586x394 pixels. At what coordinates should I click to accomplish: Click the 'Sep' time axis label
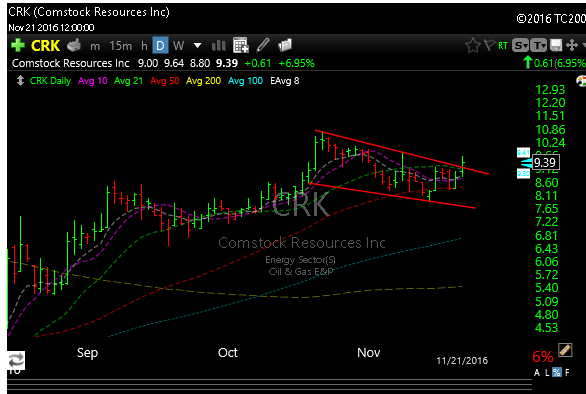(x=87, y=353)
